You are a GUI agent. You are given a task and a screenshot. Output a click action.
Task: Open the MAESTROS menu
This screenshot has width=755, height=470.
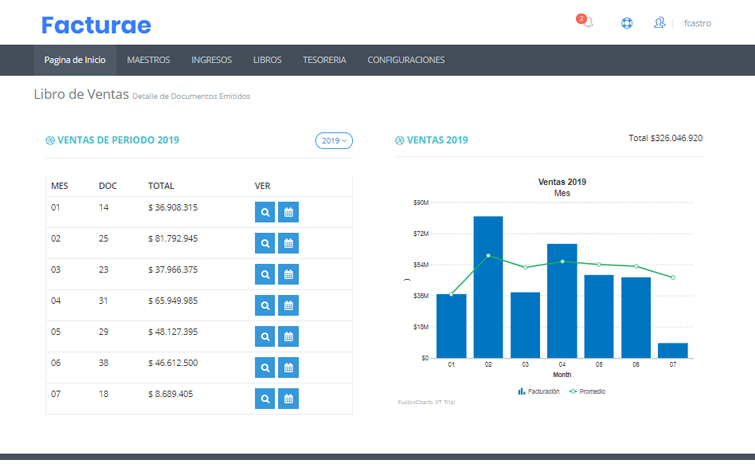(148, 60)
